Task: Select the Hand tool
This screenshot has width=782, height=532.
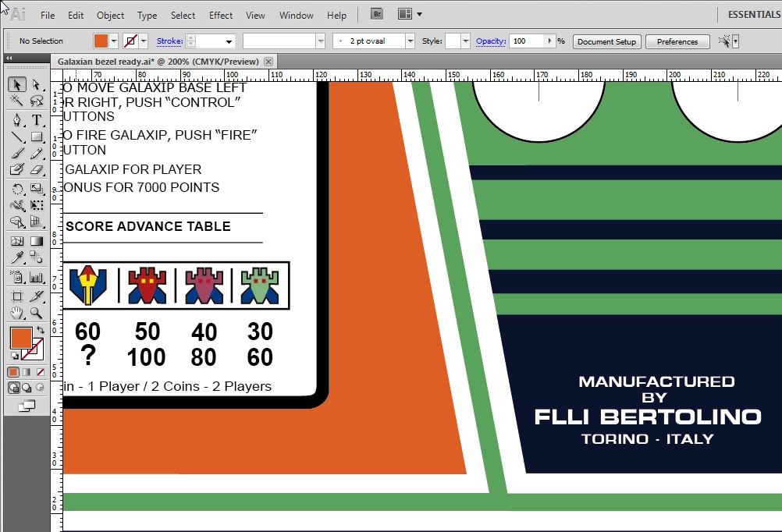Action: [x=17, y=313]
